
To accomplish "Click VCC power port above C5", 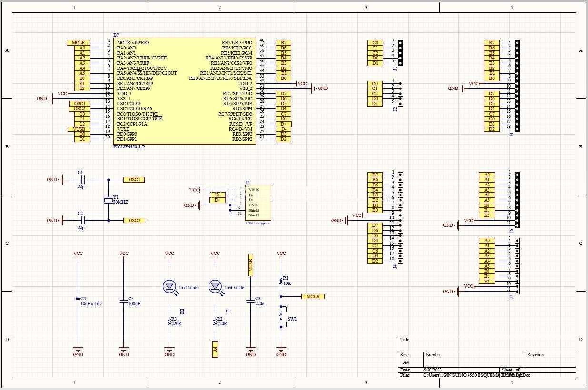I will click(x=124, y=254).
